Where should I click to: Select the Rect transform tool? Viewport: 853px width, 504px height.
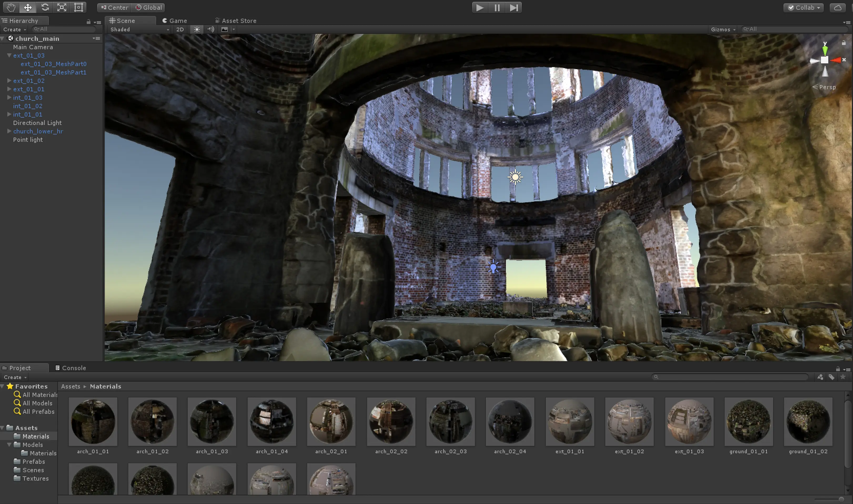[78, 7]
